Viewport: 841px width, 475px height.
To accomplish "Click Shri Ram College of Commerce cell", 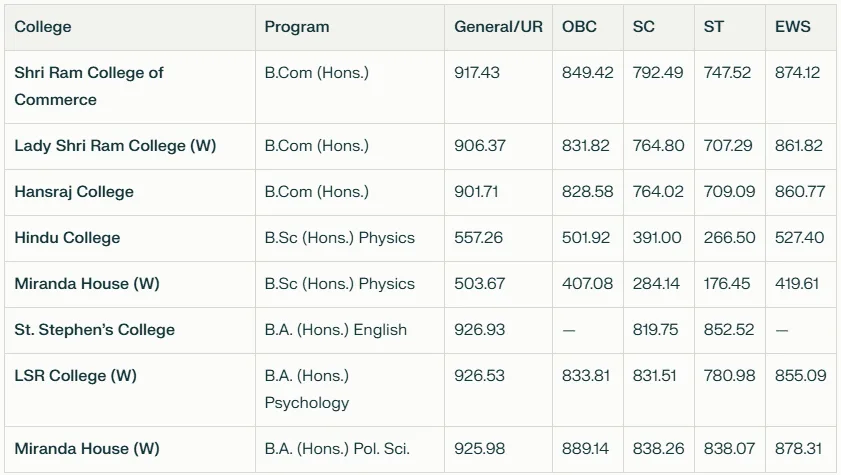I will (x=130, y=87).
